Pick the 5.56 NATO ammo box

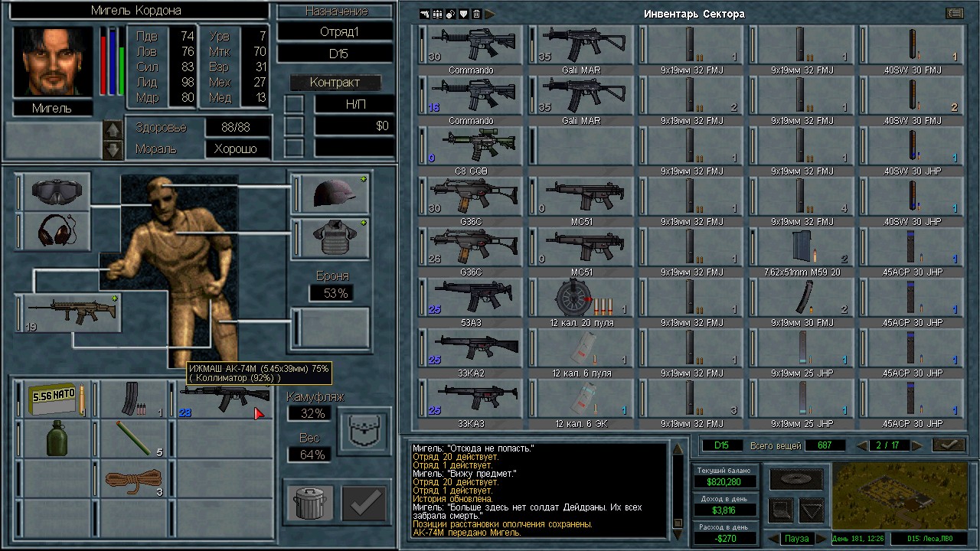[x=55, y=399]
